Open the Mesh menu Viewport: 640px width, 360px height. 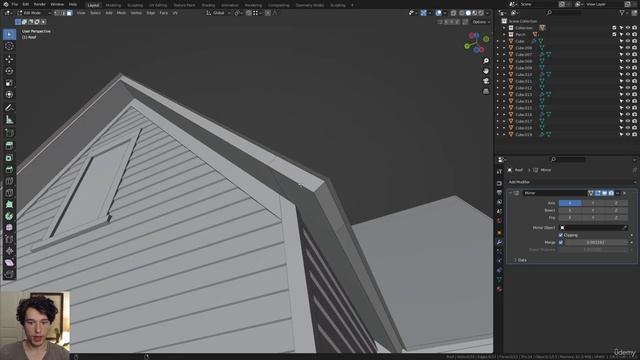(x=121, y=13)
